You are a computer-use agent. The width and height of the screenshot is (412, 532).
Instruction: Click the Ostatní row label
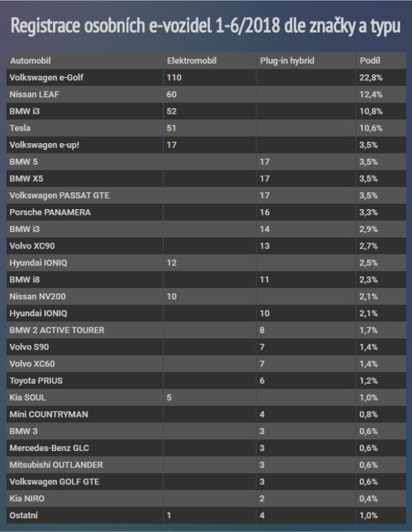[24, 515]
